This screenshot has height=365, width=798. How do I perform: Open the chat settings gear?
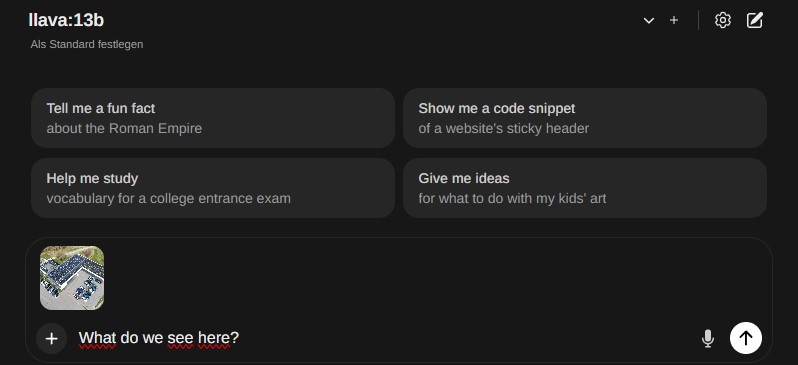[723, 20]
